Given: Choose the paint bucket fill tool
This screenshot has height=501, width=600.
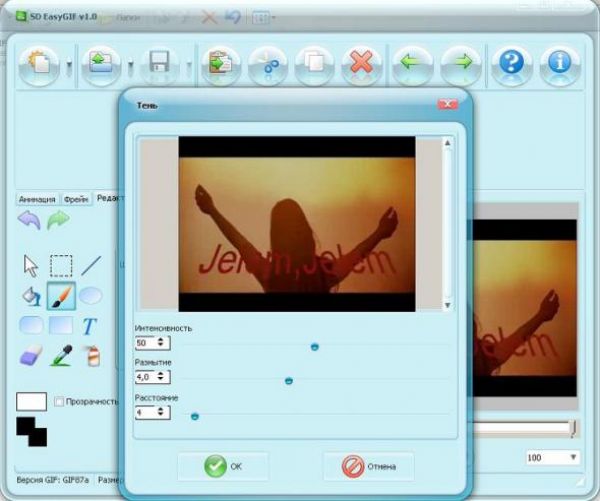Looking at the screenshot, I should point(31,296).
